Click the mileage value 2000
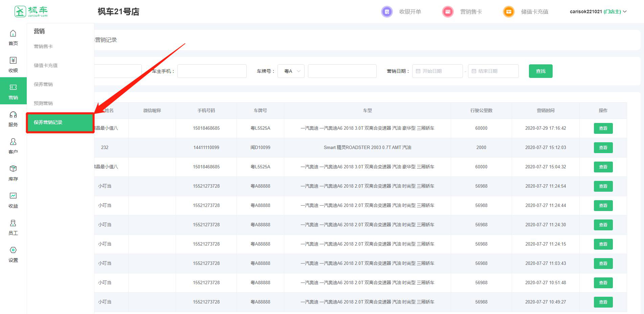The height and width of the screenshot is (314, 644). (481, 147)
